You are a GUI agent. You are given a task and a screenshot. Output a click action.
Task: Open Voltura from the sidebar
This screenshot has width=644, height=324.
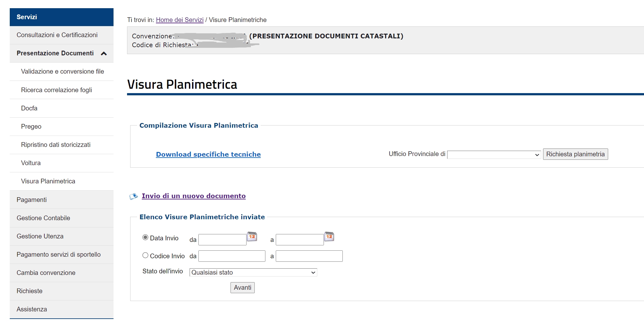31,163
